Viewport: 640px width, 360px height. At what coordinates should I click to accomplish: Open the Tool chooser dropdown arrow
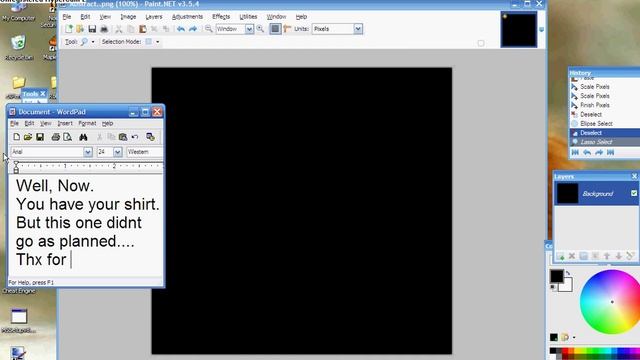[x=93, y=42]
